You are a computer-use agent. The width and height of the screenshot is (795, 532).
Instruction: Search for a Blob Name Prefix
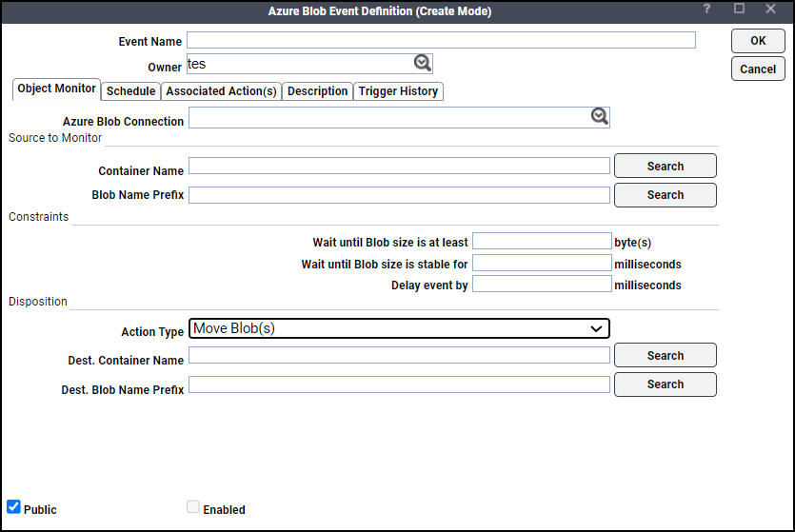coord(666,195)
